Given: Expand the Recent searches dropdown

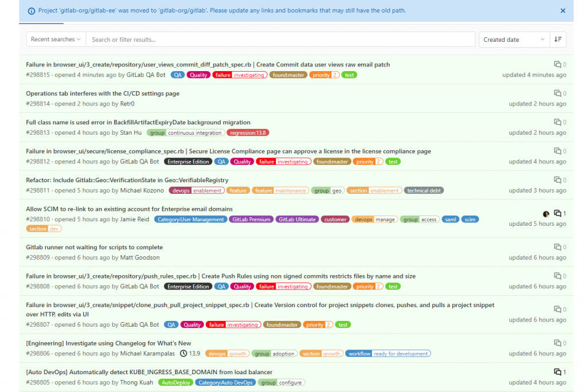Looking at the screenshot, I should [x=56, y=40].
